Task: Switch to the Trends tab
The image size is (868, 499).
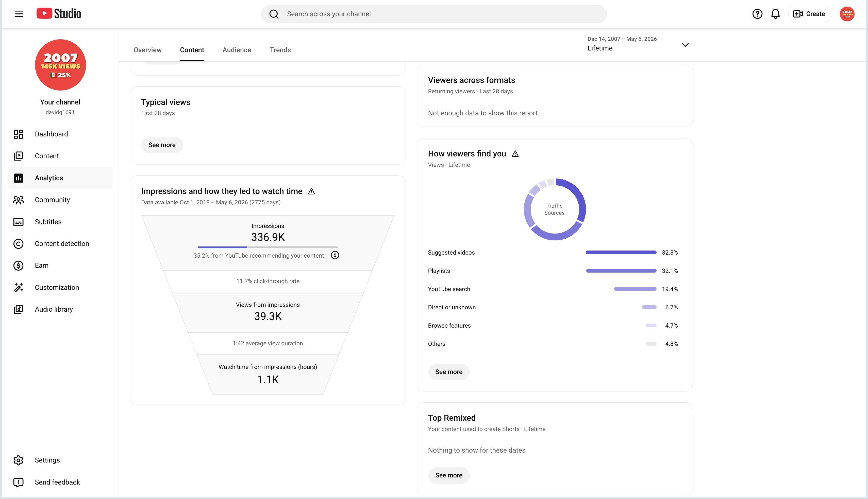Action: click(x=280, y=50)
